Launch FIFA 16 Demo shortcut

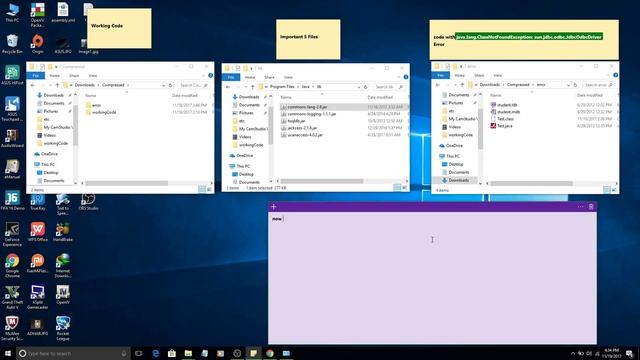[12, 201]
